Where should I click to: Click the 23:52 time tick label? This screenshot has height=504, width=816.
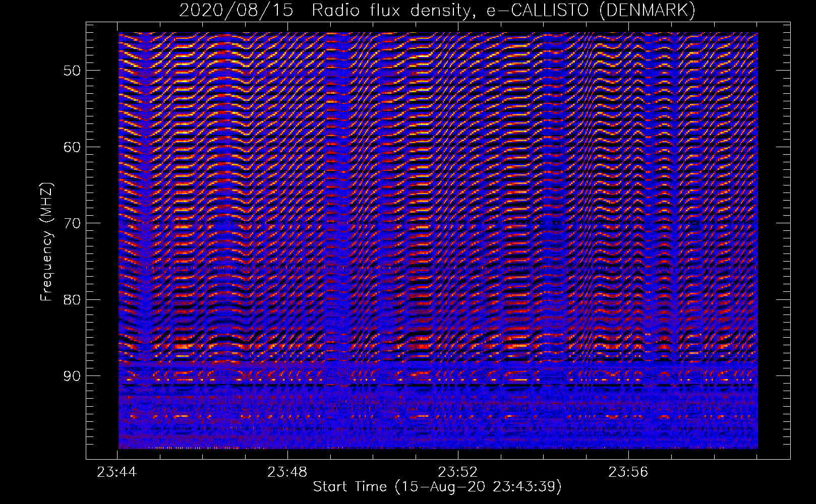[458, 472]
